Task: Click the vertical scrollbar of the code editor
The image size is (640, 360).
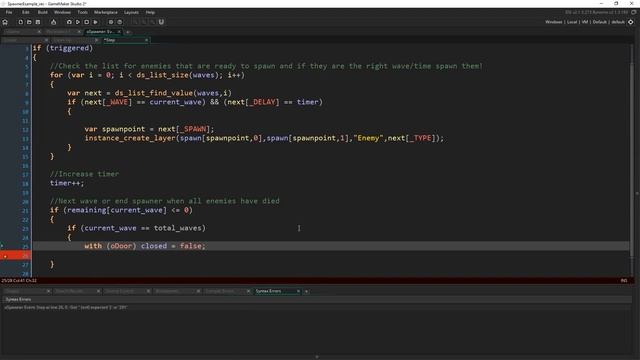Action: click(x=632, y=159)
